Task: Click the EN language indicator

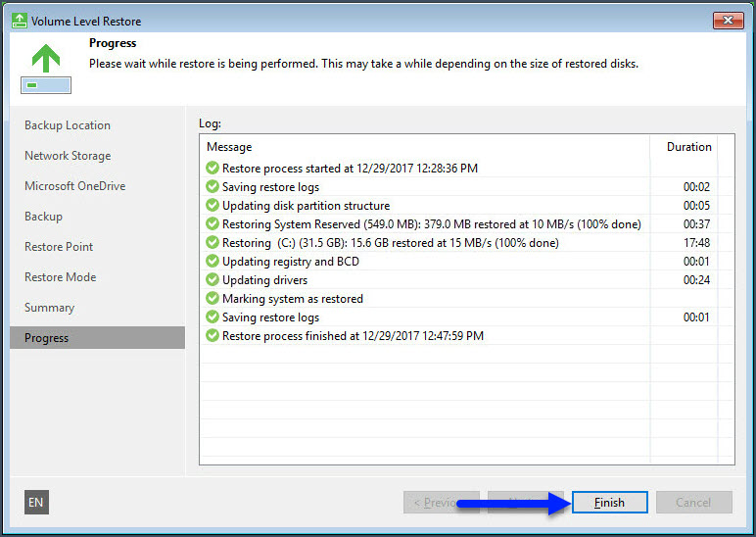Action: 36,503
